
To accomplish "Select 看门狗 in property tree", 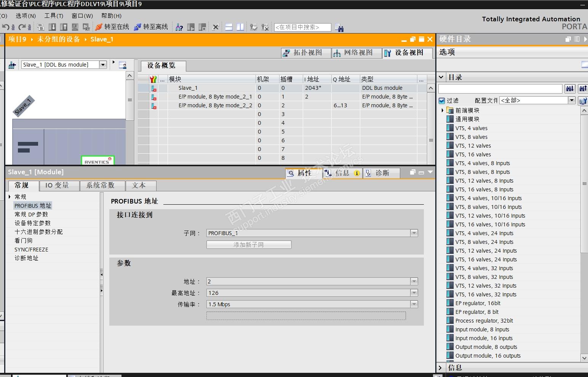I will (24, 240).
